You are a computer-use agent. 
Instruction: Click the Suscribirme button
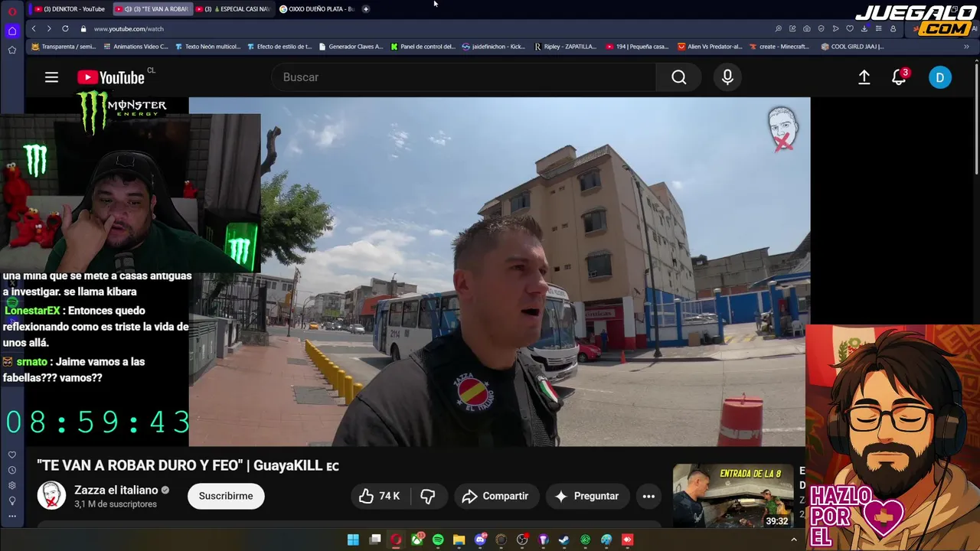coord(226,496)
